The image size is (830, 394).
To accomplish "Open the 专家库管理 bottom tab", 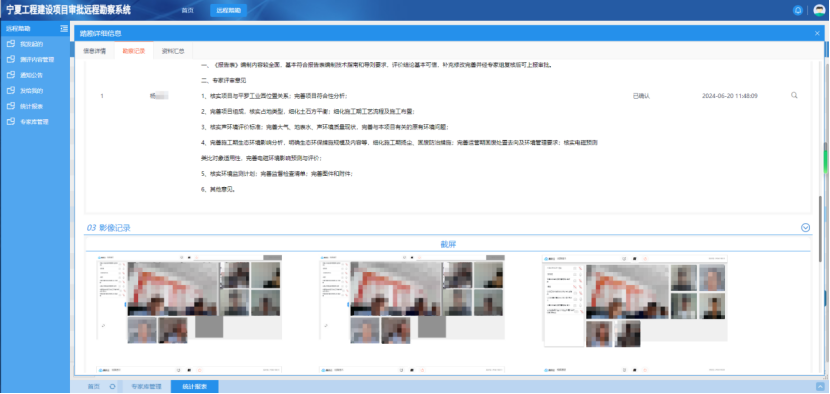I will [x=146, y=387].
